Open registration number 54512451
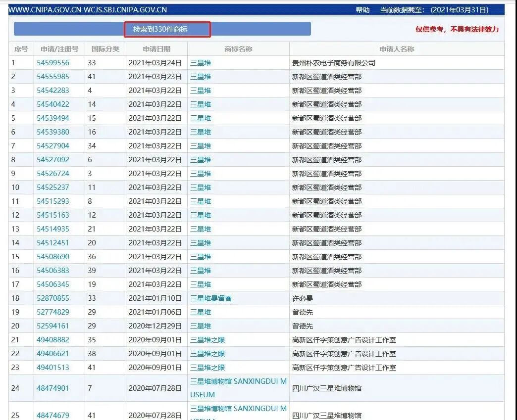Viewport: 517px width, 420px height. click(53, 242)
